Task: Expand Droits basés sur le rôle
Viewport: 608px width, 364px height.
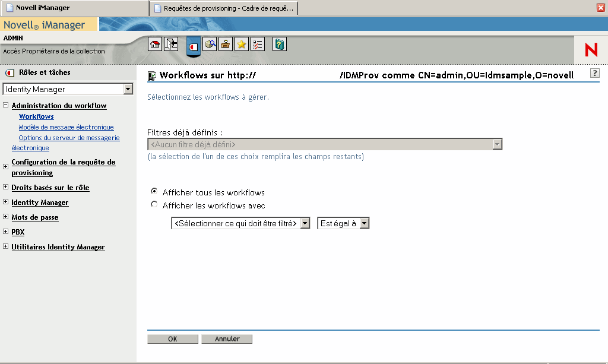Action: click(x=5, y=187)
